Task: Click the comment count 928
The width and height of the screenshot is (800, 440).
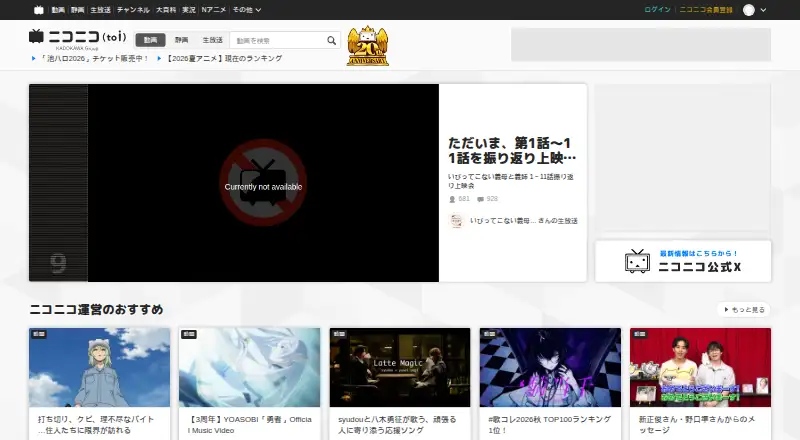Action: (x=492, y=199)
